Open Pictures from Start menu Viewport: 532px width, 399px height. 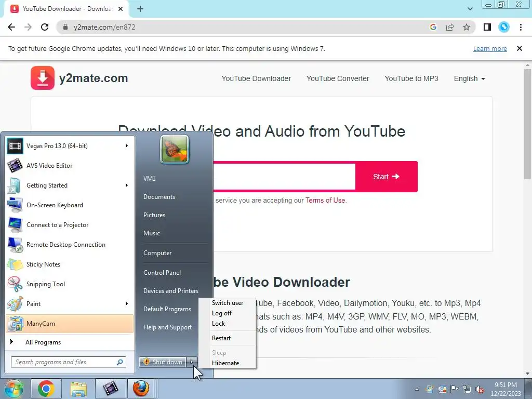pyautogui.click(x=154, y=215)
